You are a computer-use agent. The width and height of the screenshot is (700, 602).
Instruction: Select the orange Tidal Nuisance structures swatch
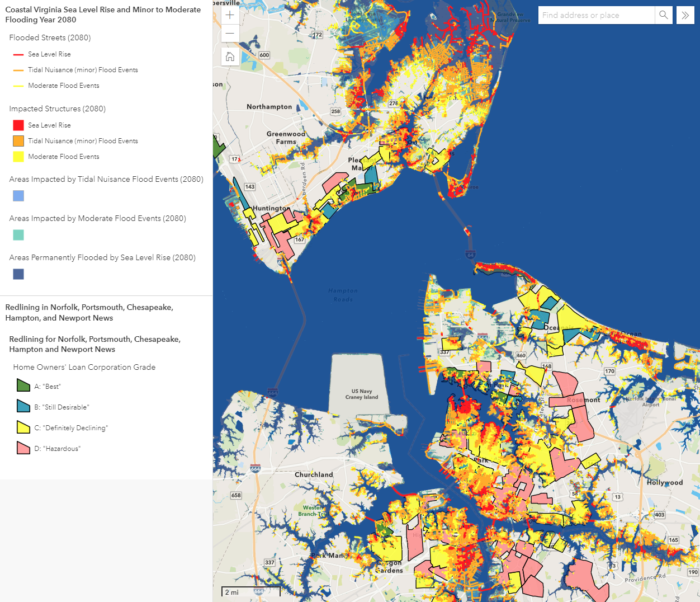pyautogui.click(x=18, y=141)
